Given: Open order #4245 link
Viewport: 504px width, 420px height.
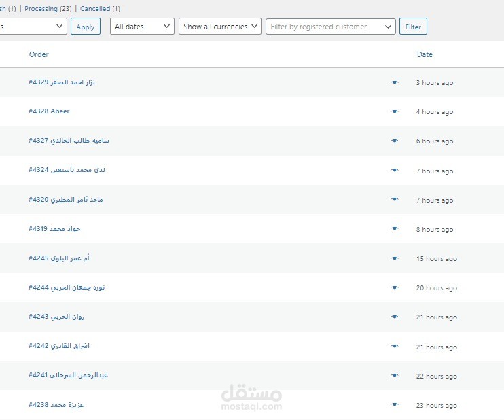Looking at the screenshot, I should pyautogui.click(x=59, y=258).
